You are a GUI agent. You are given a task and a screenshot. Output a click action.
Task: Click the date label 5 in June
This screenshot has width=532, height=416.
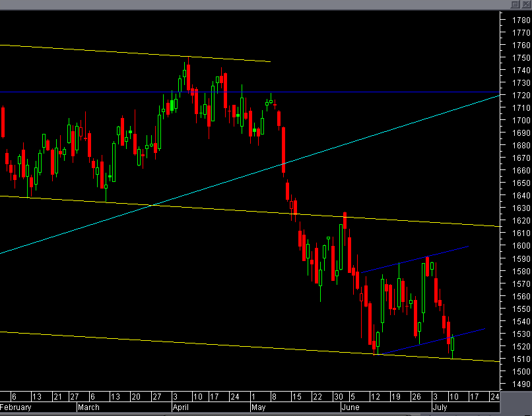352,396
